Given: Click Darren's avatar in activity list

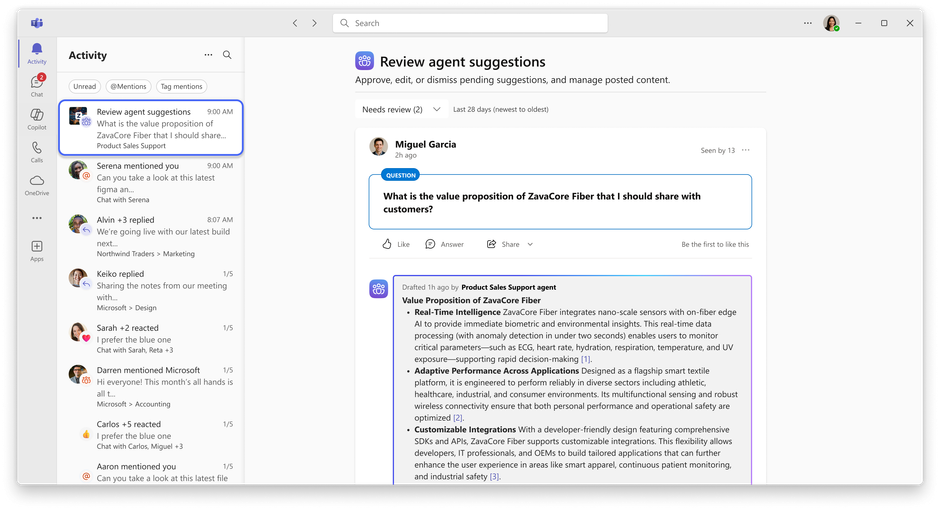Looking at the screenshot, I should [78, 374].
